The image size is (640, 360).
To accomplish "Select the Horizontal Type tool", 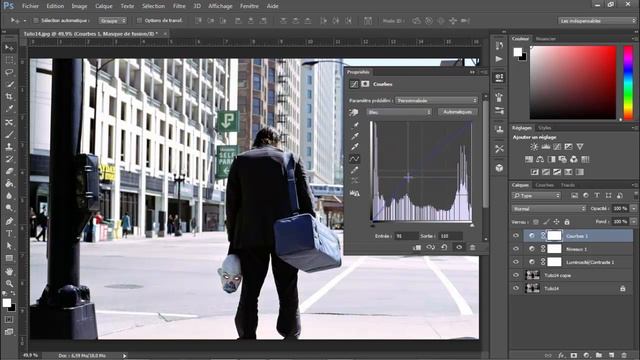I will (x=9, y=233).
